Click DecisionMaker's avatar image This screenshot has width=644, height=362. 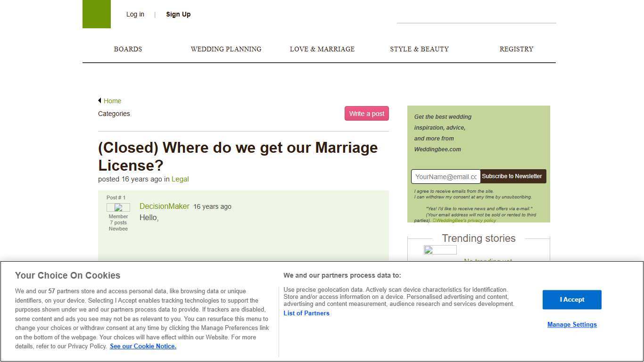(118, 207)
